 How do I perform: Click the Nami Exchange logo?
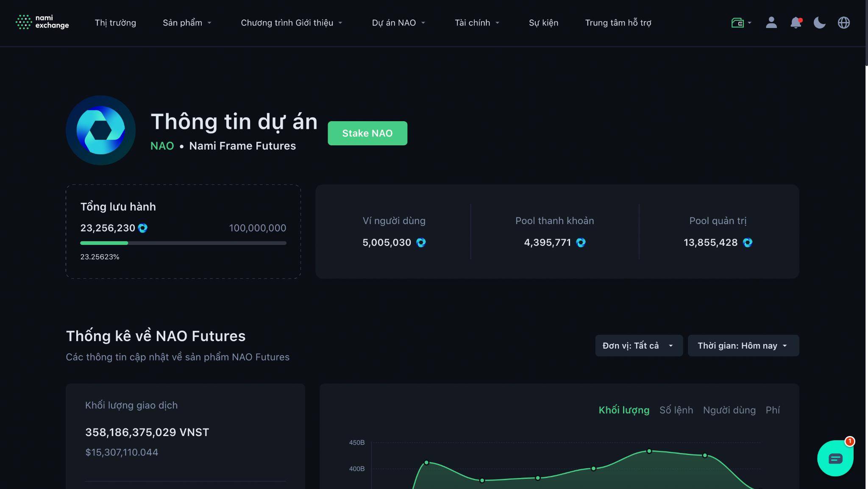click(x=42, y=22)
